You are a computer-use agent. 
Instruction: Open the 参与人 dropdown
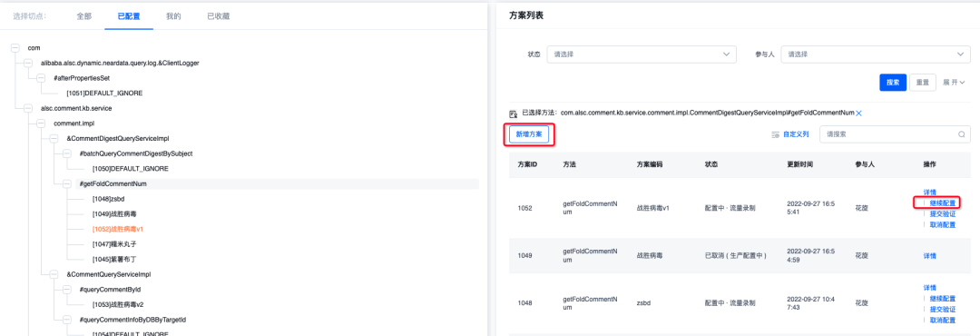(x=876, y=54)
